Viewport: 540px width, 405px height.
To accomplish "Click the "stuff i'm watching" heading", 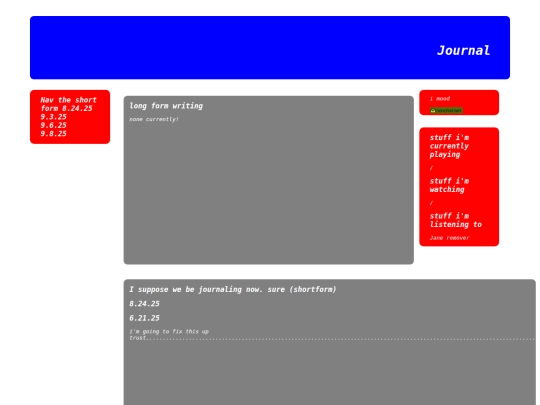I will (449, 185).
